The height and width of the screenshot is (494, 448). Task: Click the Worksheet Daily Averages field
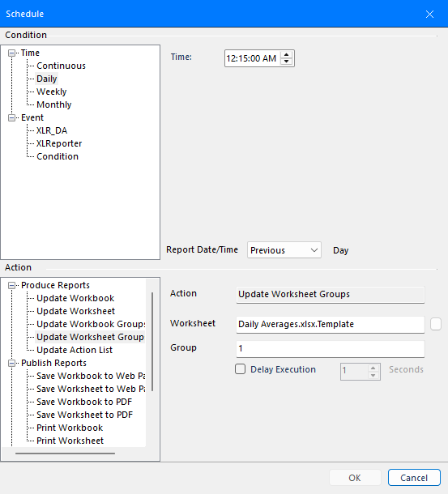click(331, 325)
